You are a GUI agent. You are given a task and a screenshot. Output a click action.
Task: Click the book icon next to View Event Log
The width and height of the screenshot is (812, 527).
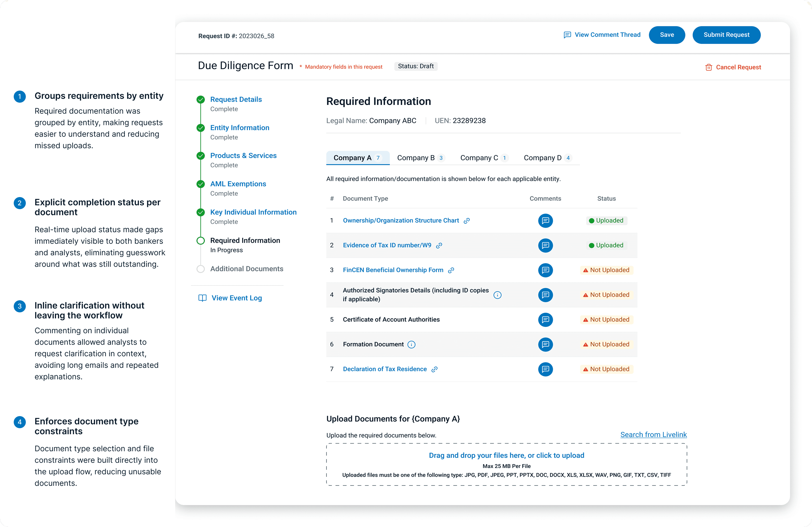(x=202, y=298)
